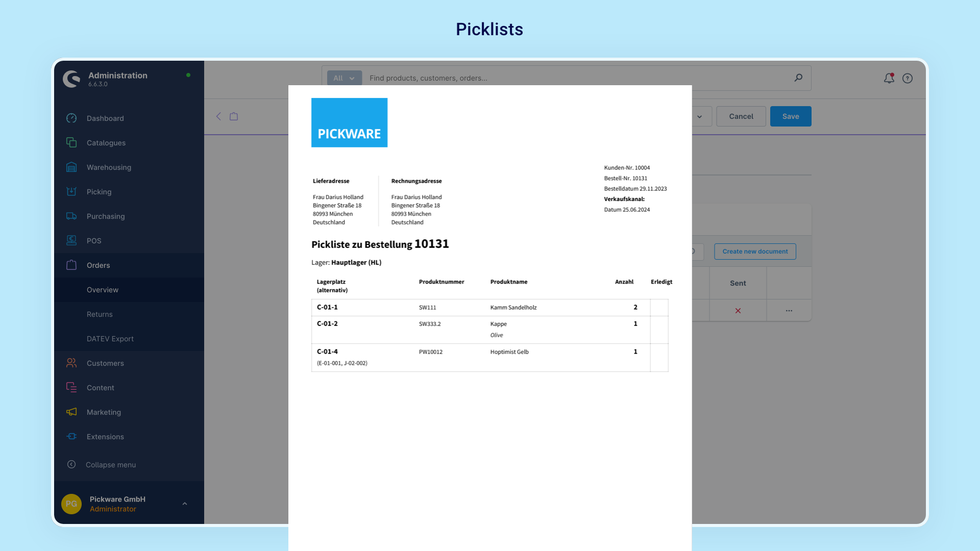
Task: Click the Picking icon in sidebar
Action: click(x=71, y=192)
